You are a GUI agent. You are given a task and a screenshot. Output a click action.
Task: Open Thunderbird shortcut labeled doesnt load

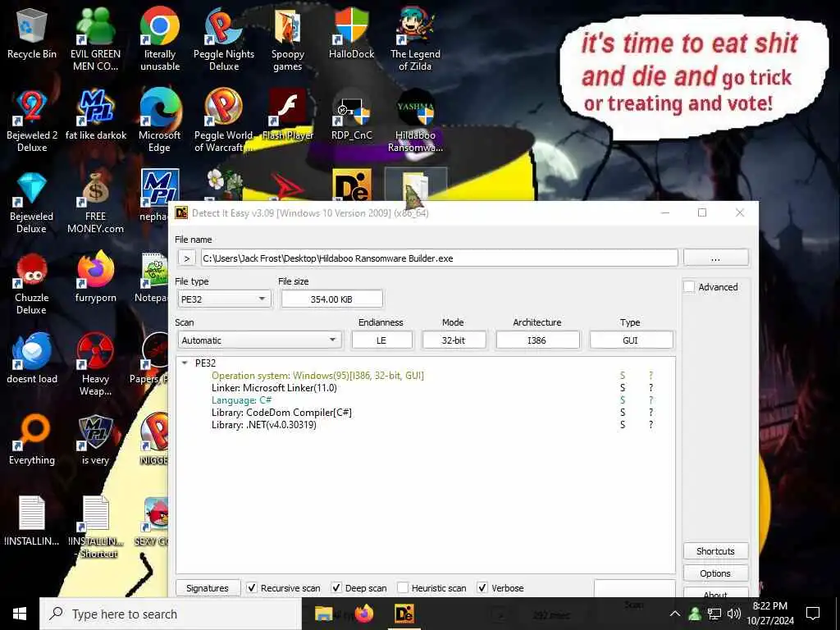(32, 359)
